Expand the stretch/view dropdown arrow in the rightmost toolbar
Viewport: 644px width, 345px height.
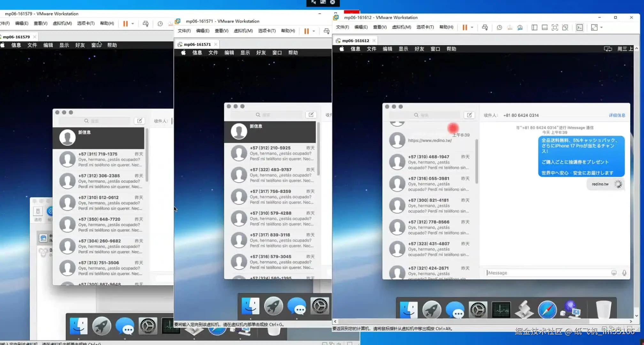[602, 27]
